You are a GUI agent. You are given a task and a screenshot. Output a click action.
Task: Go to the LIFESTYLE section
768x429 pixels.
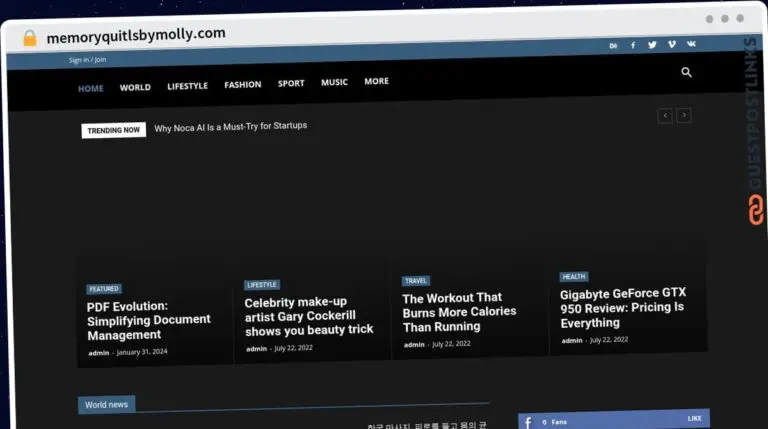pos(187,86)
